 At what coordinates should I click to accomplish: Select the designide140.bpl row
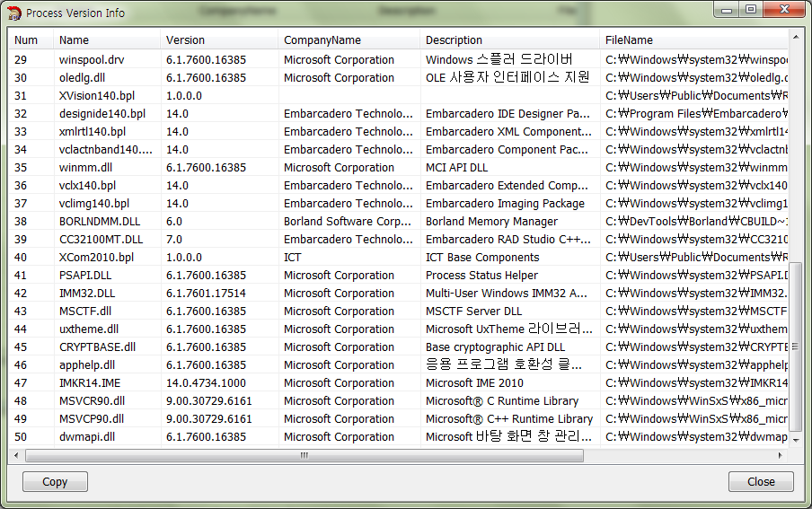pos(399,113)
